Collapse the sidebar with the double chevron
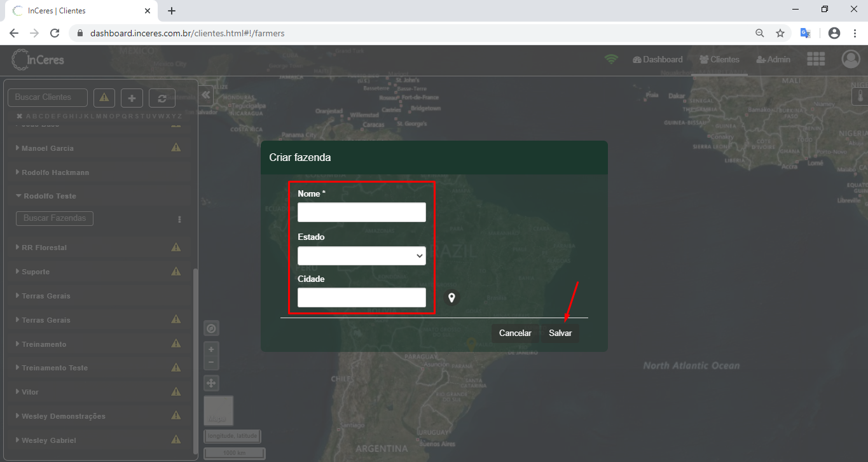868x462 pixels. tap(205, 95)
